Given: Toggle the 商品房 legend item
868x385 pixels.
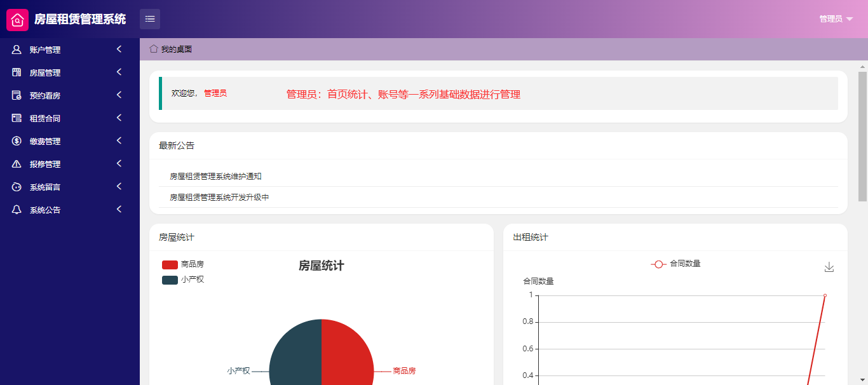Looking at the screenshot, I should point(183,264).
